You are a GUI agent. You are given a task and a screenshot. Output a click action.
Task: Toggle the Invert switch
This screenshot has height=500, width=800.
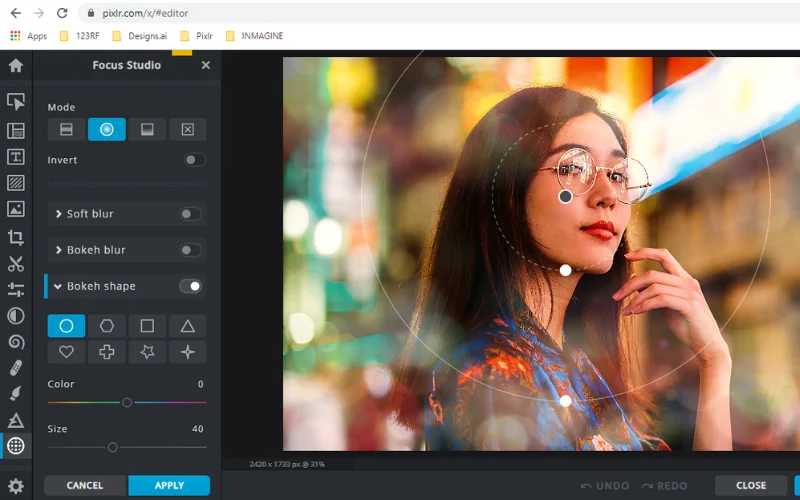pos(194,160)
